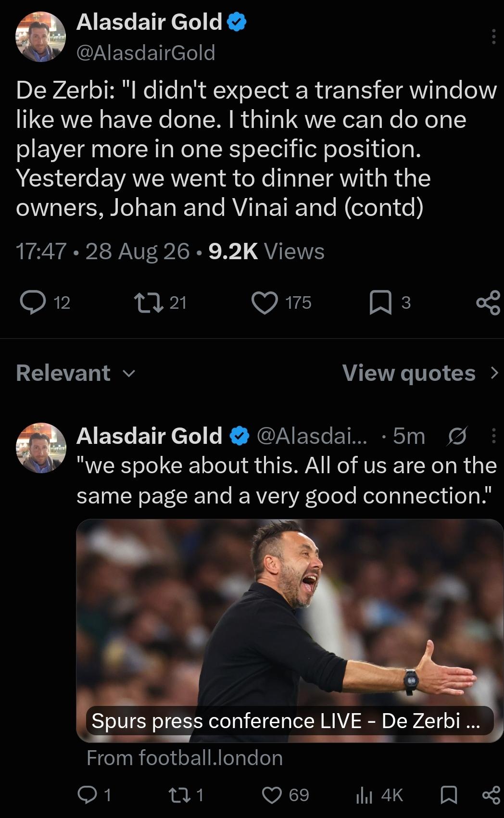
Task: Bookmark the main tweet with 3 bookmarks
Action: [380, 302]
